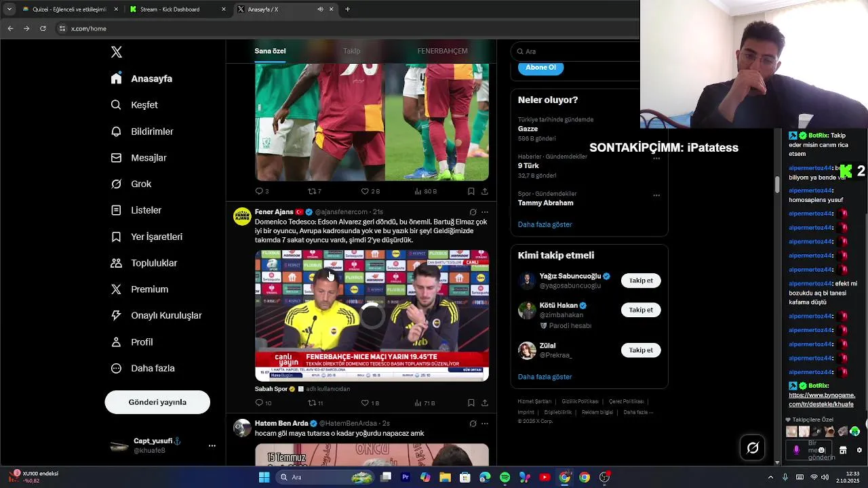
Task: Click Grok icon on Fener Ajans post
Action: point(473,212)
